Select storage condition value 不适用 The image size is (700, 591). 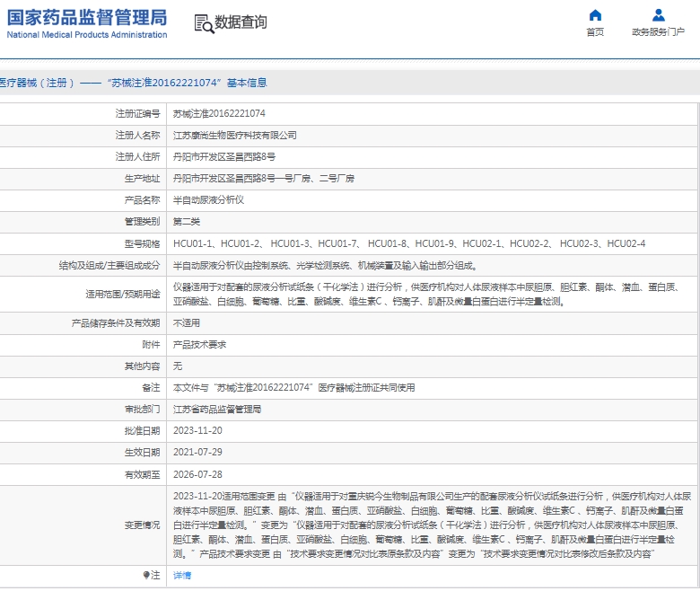point(187,322)
